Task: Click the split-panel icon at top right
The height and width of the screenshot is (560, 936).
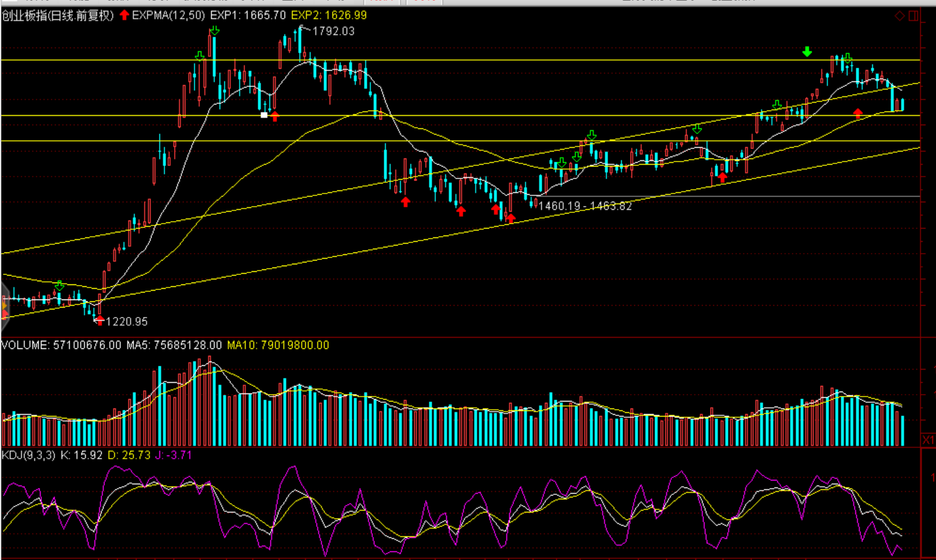Action: (913, 16)
